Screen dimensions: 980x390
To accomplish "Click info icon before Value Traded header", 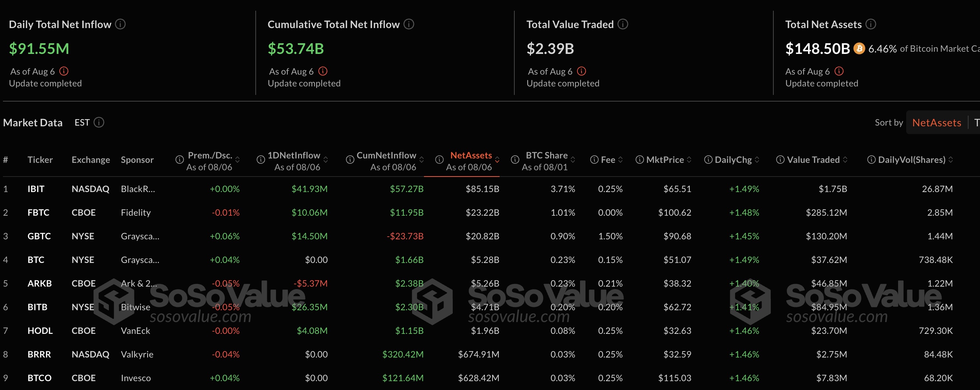I will pyautogui.click(x=780, y=160).
